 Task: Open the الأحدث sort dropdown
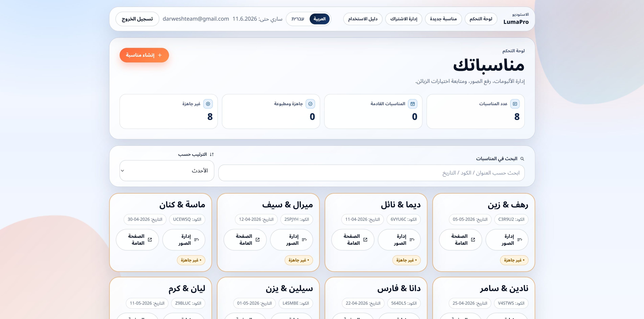pos(167,171)
